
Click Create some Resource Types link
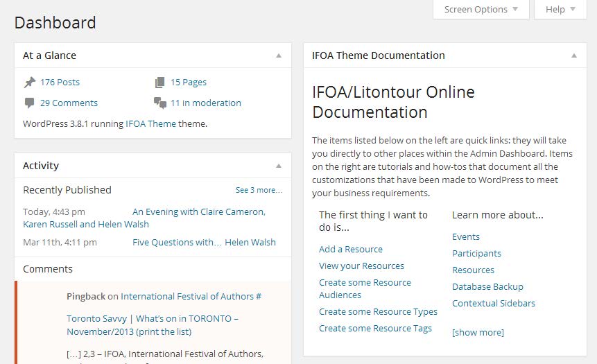coord(378,312)
